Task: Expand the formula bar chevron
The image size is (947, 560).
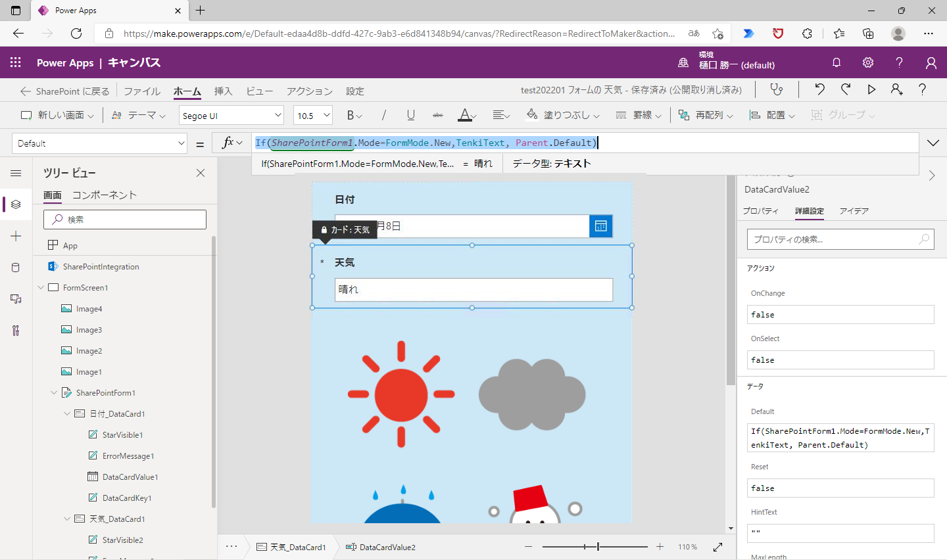Action: [933, 143]
